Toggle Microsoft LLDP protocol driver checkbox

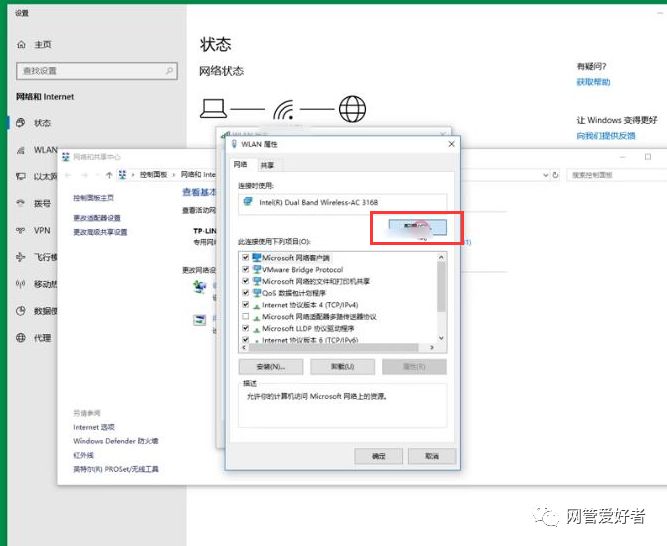pyautogui.click(x=245, y=328)
